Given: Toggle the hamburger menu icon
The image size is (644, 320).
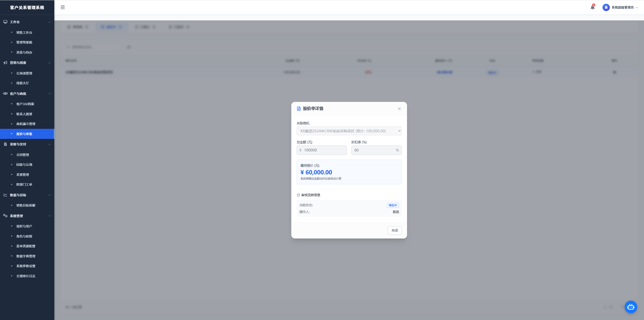Looking at the screenshot, I should (x=63, y=7).
